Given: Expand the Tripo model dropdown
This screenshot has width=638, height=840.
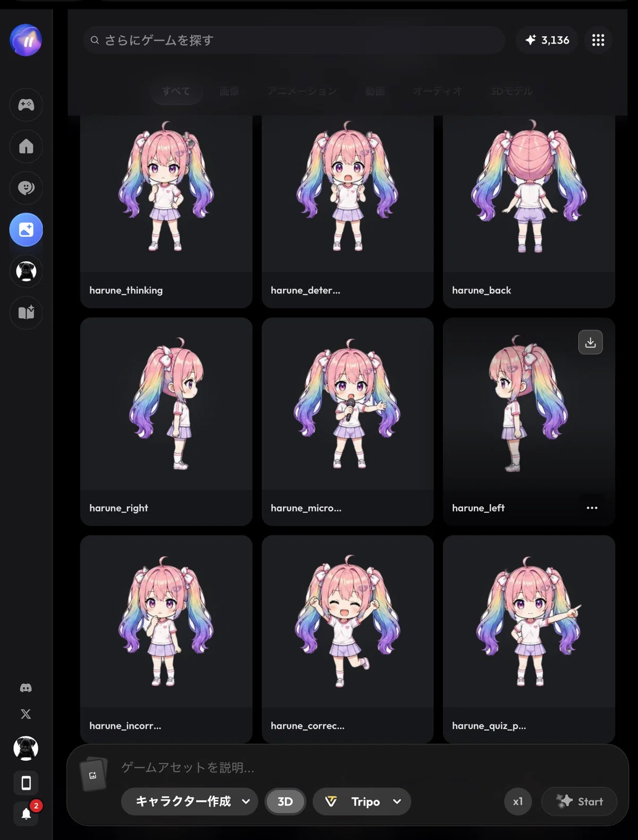Looking at the screenshot, I should point(362,801).
